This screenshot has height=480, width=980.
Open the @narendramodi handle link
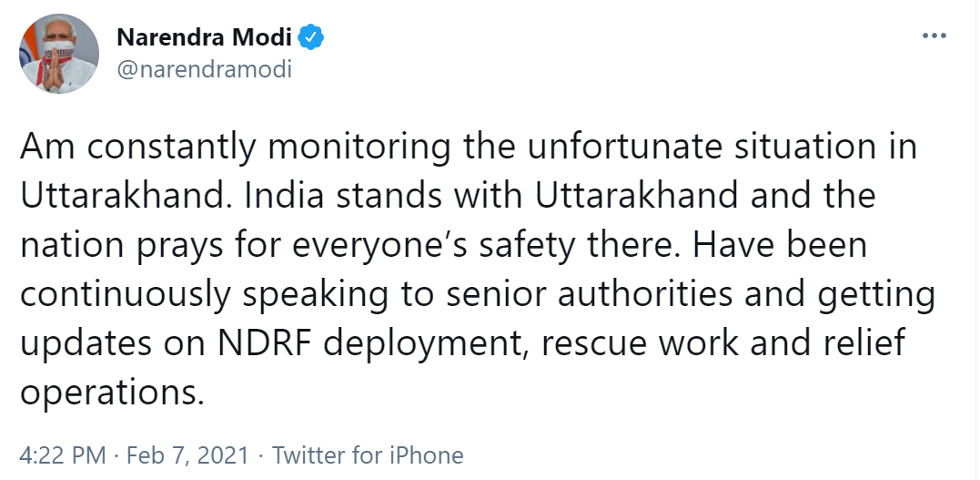tap(205, 68)
